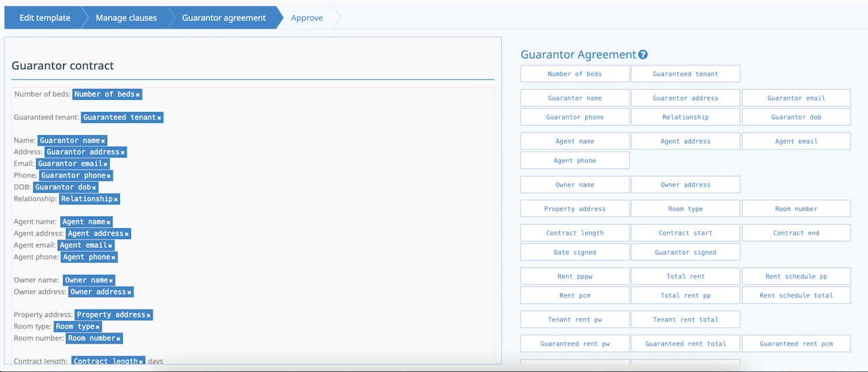Remove the Agent phone tag via x

[113, 258]
